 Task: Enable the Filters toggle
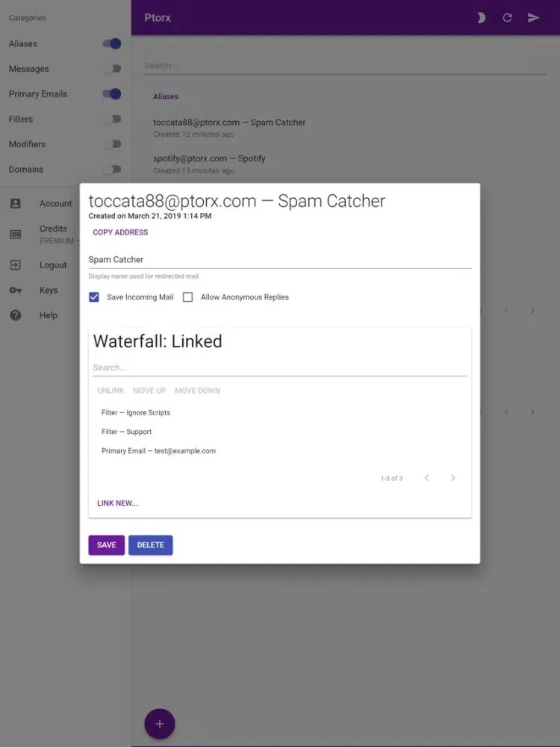pos(112,119)
